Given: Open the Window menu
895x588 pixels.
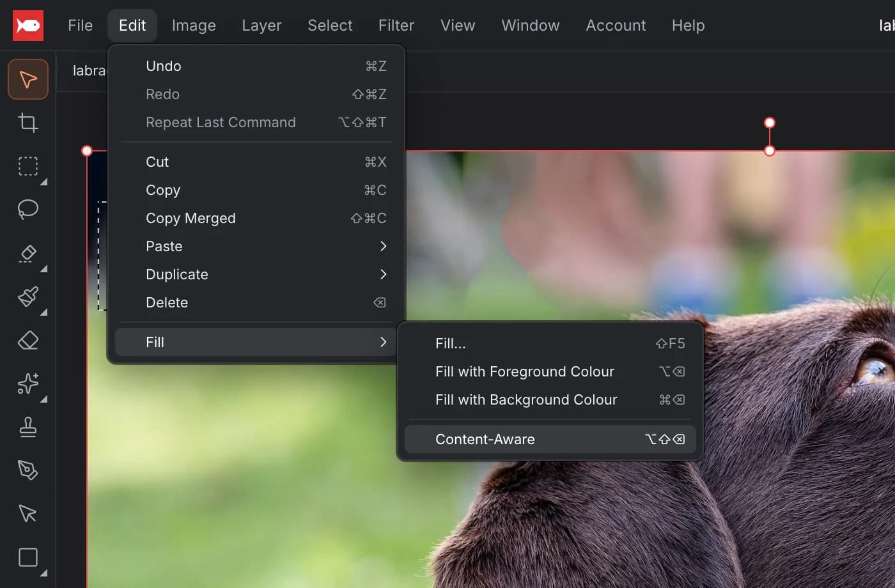Looking at the screenshot, I should point(531,26).
